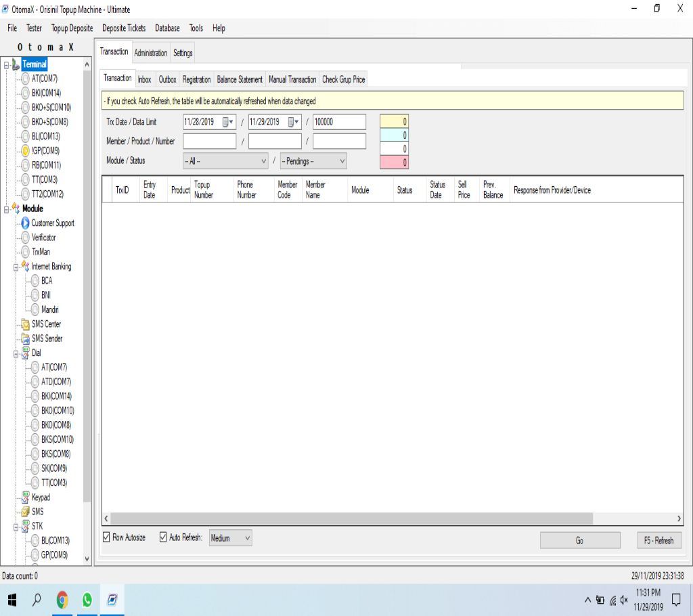Toggle the Row Autosize checkbox
The width and height of the screenshot is (693, 616).
coord(106,537)
